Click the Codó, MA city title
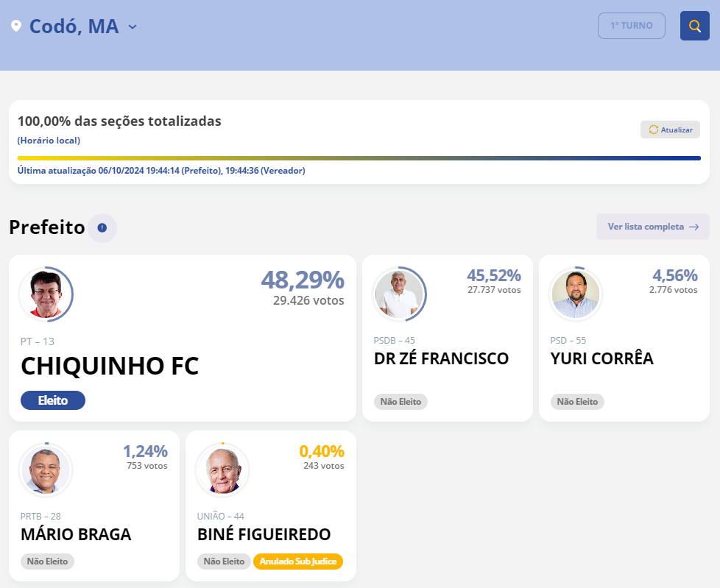 click(74, 26)
